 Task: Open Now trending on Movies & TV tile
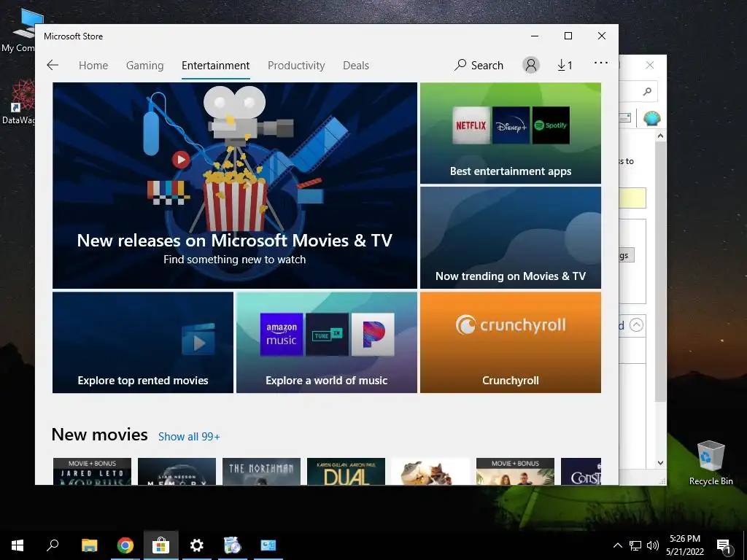pos(510,238)
